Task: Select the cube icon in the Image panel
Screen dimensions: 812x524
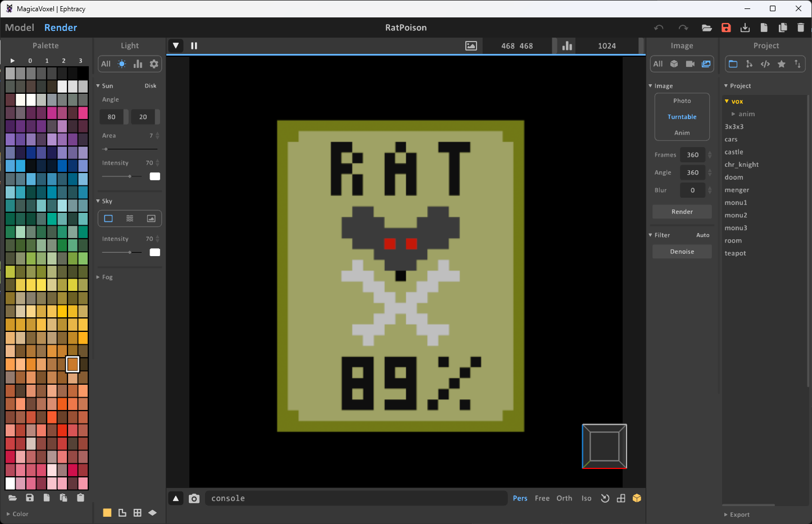Action: click(674, 63)
